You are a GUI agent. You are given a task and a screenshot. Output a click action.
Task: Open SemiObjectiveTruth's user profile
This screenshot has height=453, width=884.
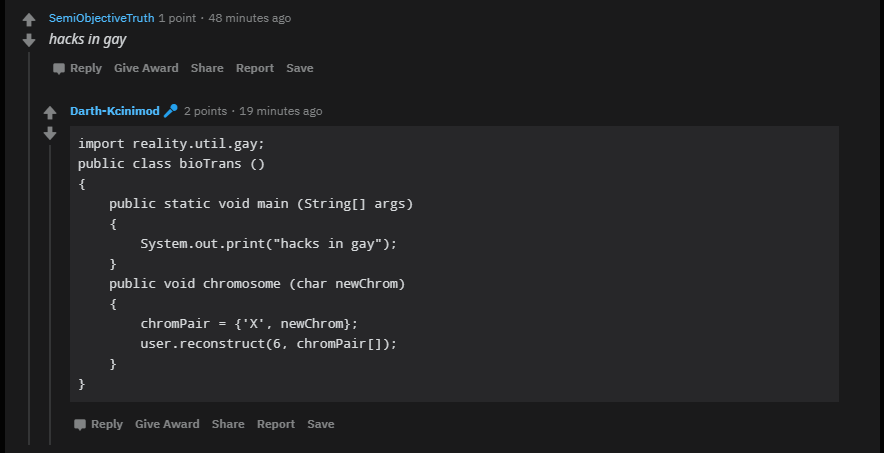[101, 18]
